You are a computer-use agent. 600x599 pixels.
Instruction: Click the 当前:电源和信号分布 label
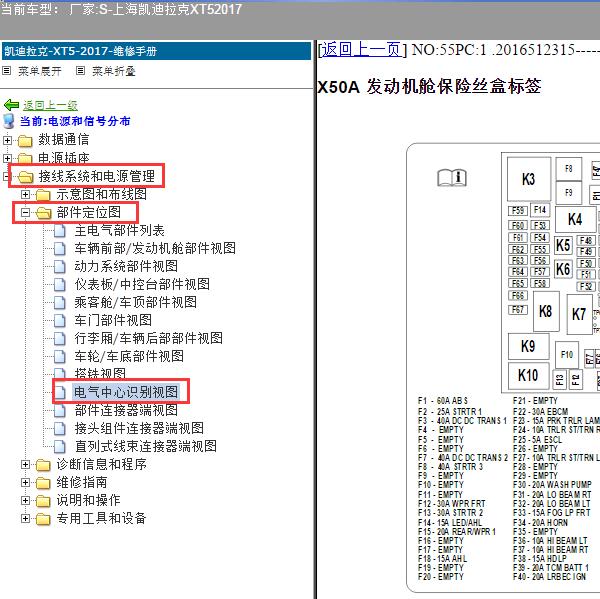75,121
